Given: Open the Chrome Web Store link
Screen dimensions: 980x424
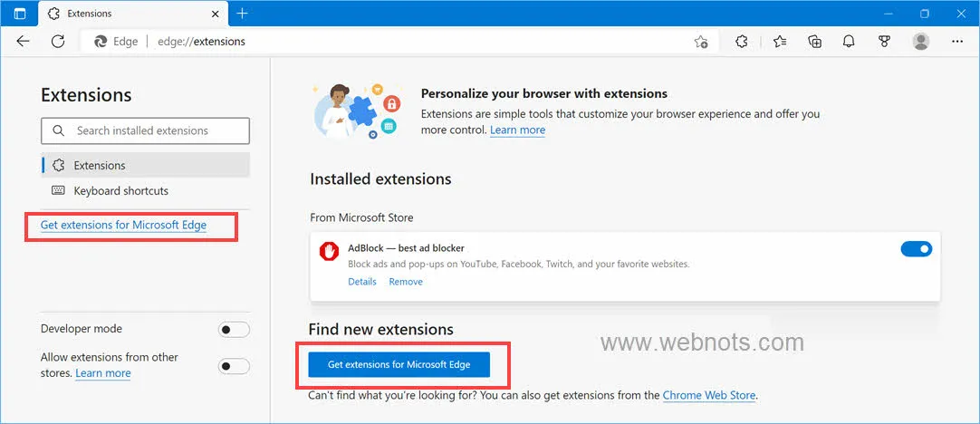Looking at the screenshot, I should 709,395.
